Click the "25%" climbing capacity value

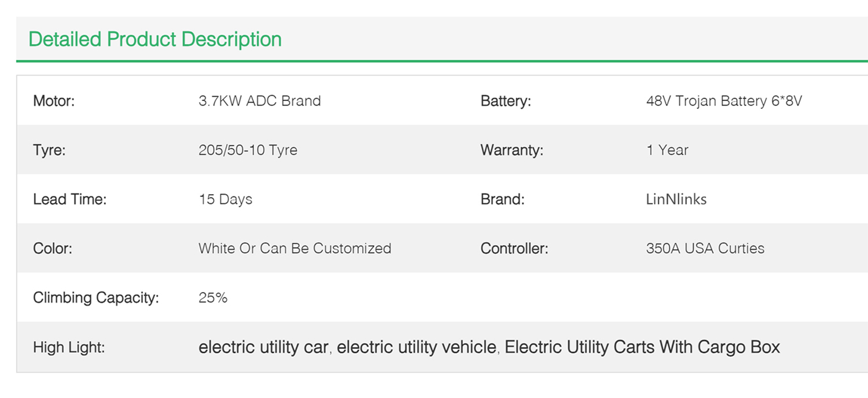coord(213,298)
